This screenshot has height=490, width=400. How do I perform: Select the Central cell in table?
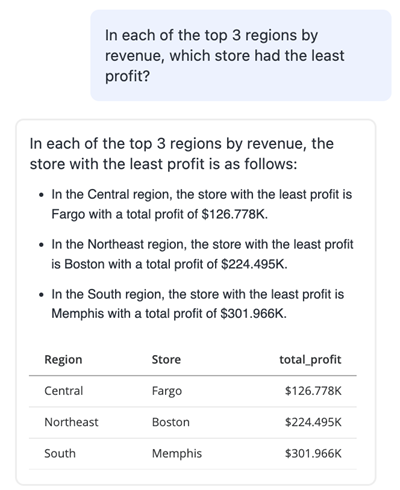point(64,391)
